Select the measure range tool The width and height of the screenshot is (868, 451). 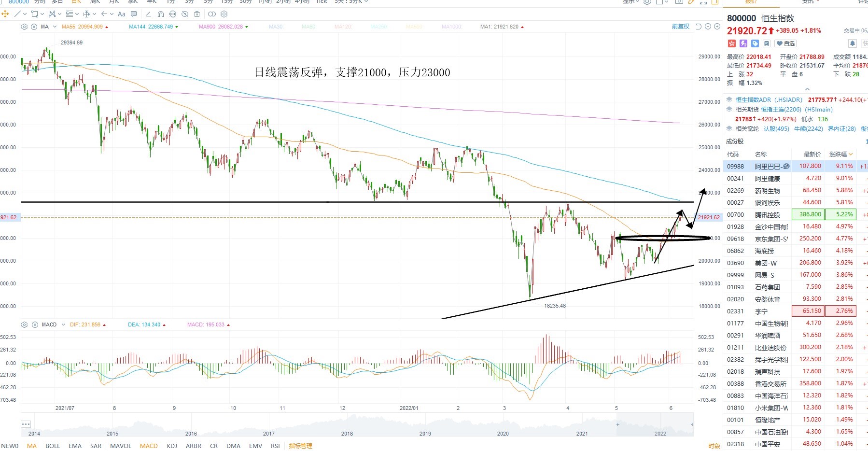(86, 14)
